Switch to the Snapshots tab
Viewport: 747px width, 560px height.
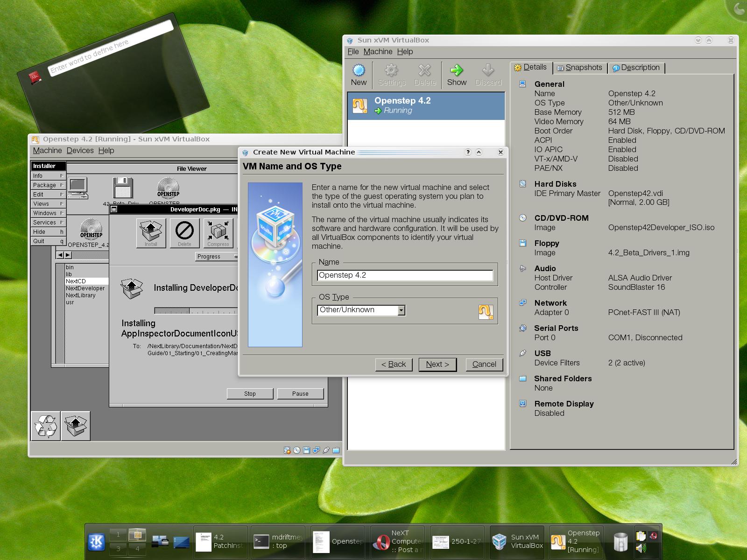pyautogui.click(x=580, y=68)
